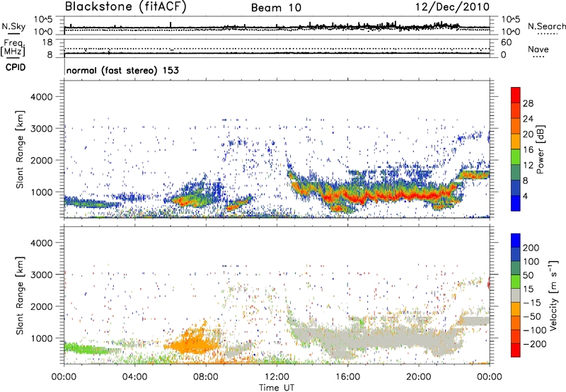Click the '4000' tick of the power plot
This screenshot has height=392, width=566.
tap(41, 97)
